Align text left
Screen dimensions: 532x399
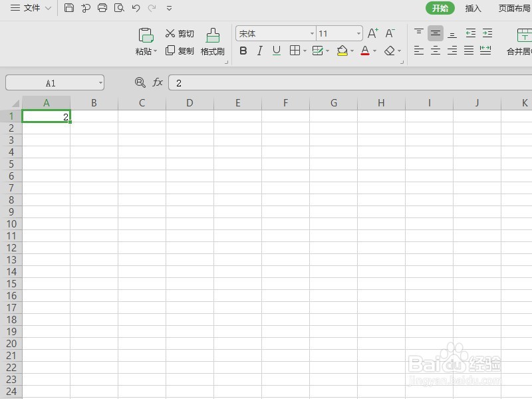[419, 51]
